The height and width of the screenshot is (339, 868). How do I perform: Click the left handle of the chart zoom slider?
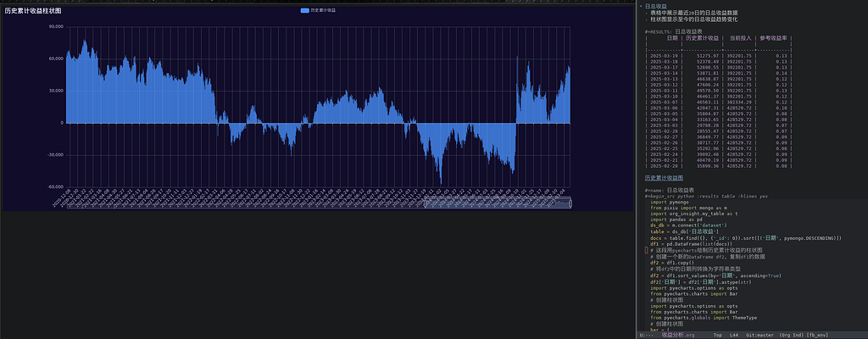(x=425, y=202)
